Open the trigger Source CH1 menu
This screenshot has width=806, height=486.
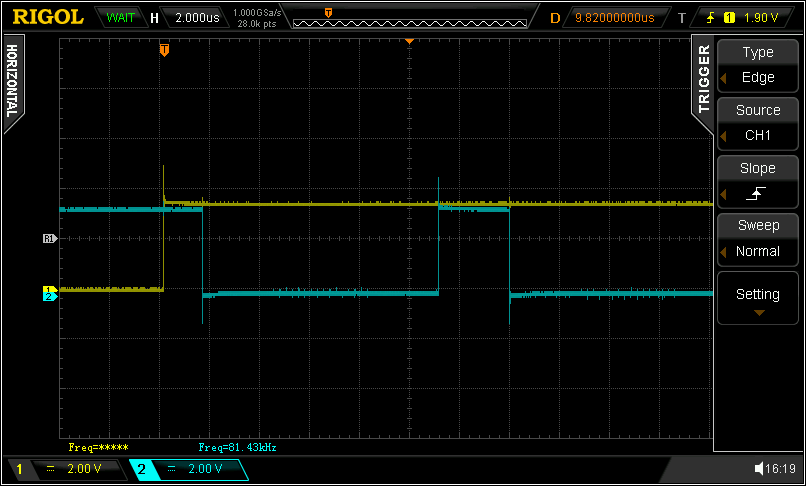tap(758, 123)
